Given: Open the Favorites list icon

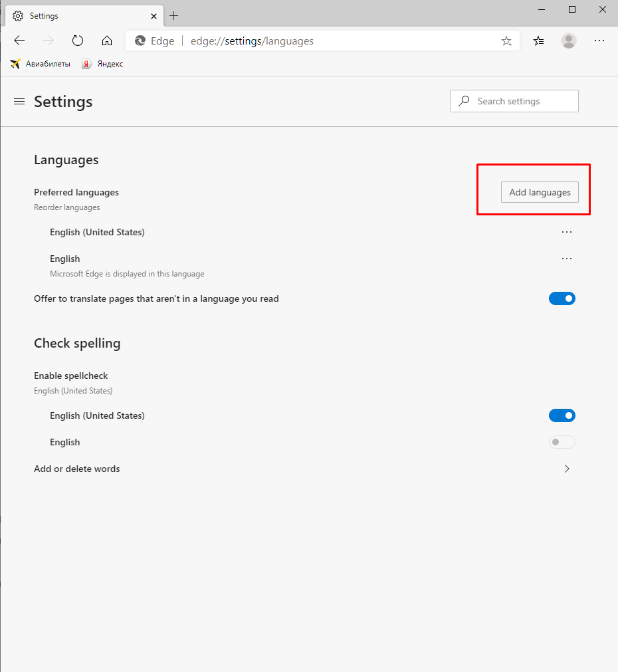Looking at the screenshot, I should point(539,41).
